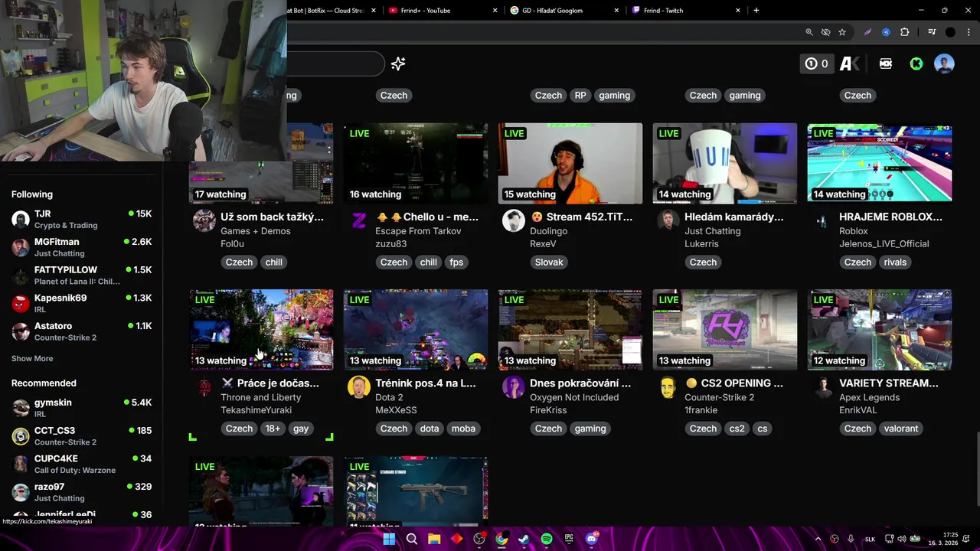
Task: Click the crossed-out eye icon in address bar
Action: point(825,32)
